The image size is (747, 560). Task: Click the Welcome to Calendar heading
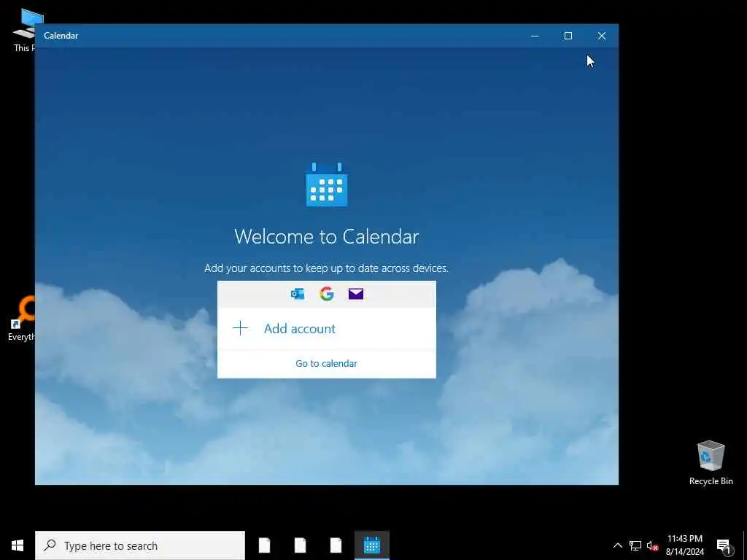(326, 237)
